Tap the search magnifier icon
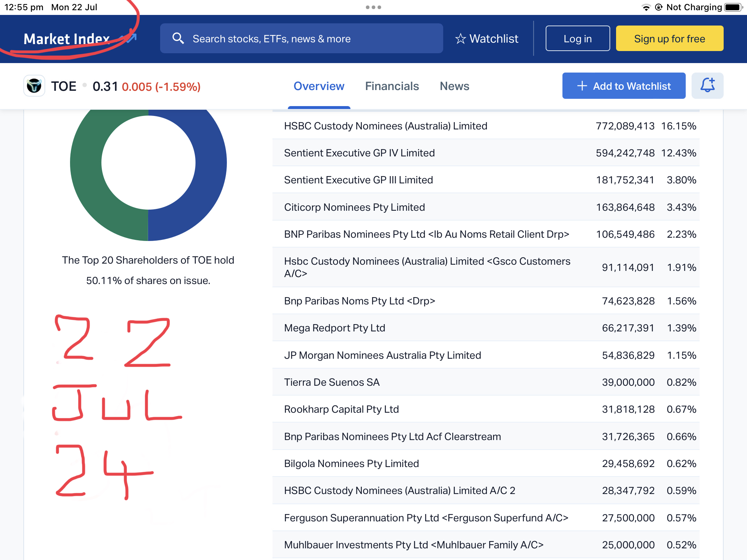The width and height of the screenshot is (747, 560). (x=178, y=38)
